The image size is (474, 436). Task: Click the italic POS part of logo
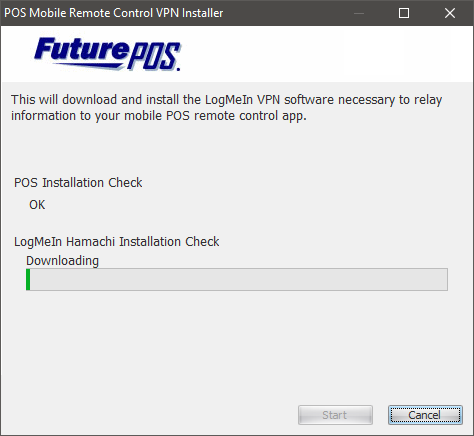(x=154, y=56)
